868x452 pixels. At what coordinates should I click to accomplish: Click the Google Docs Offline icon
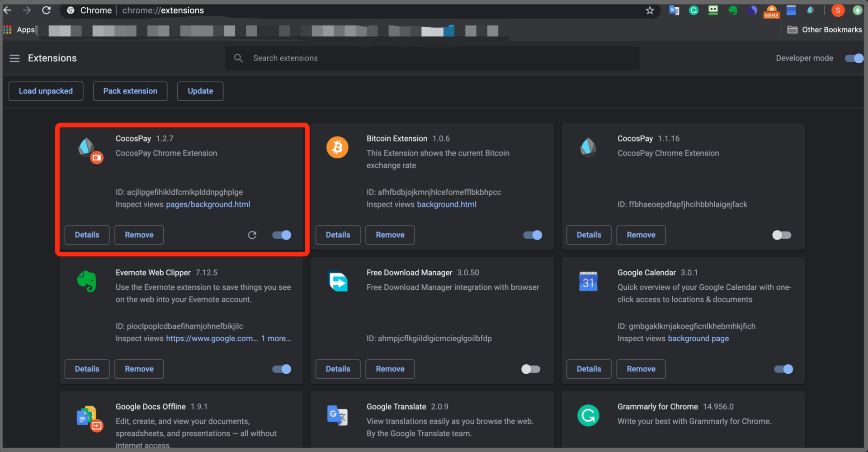pyautogui.click(x=90, y=418)
